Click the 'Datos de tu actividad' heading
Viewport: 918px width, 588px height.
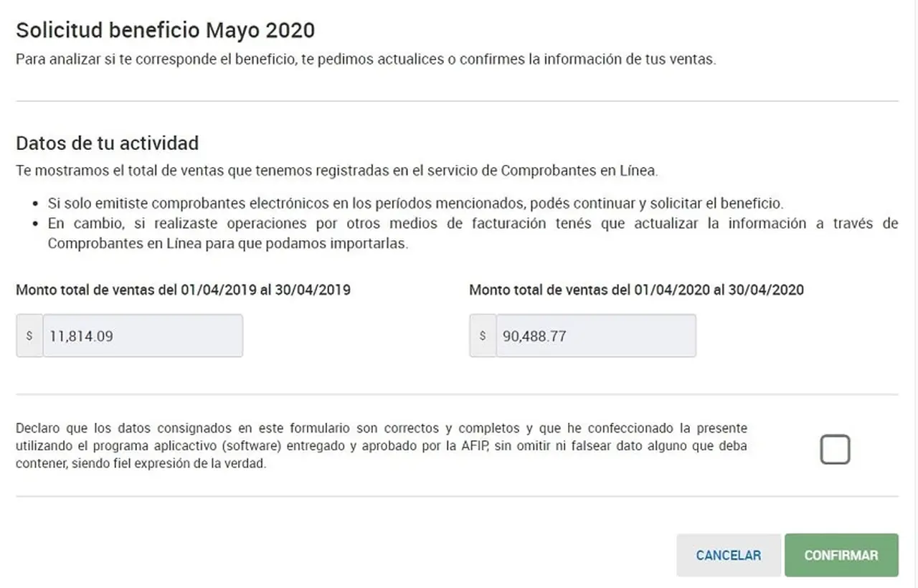click(108, 143)
